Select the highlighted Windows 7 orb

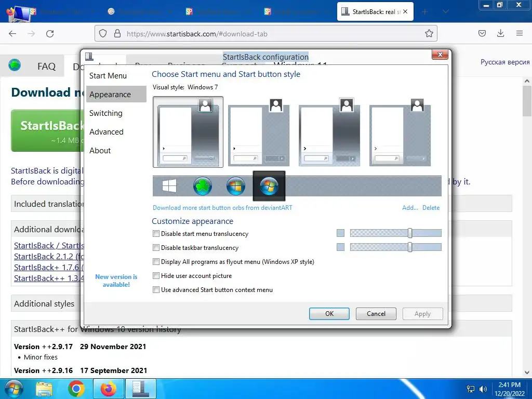pos(269,186)
